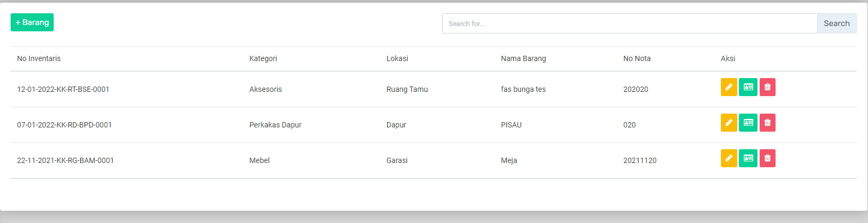Edit the Meja item with pencil icon
Screen dimensions: 868x223
pyautogui.click(x=729, y=158)
